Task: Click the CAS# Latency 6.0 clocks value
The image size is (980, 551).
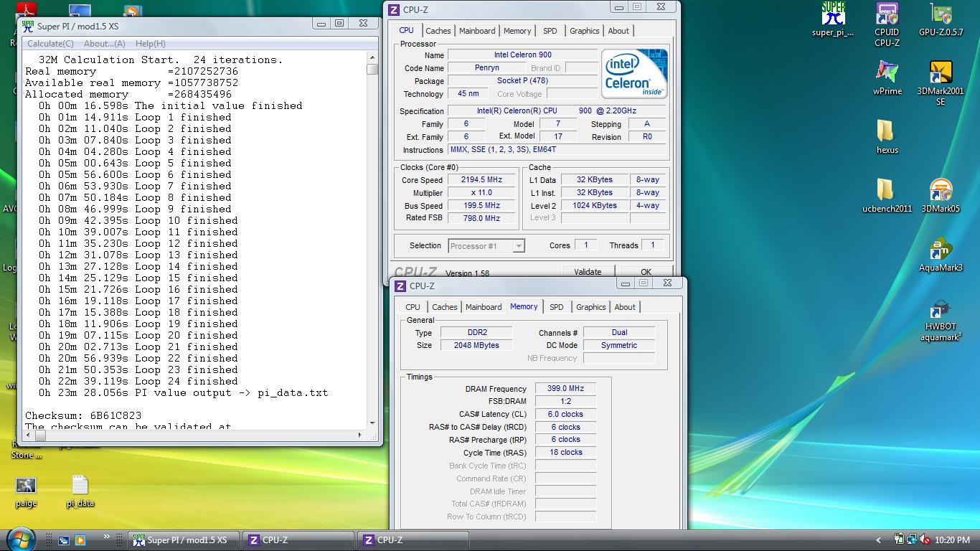Action: (x=565, y=414)
